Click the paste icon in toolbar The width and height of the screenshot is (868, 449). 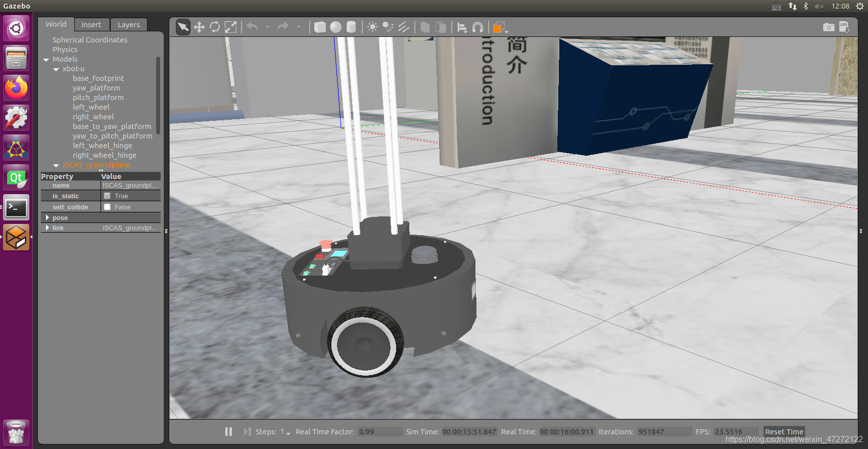(x=441, y=27)
